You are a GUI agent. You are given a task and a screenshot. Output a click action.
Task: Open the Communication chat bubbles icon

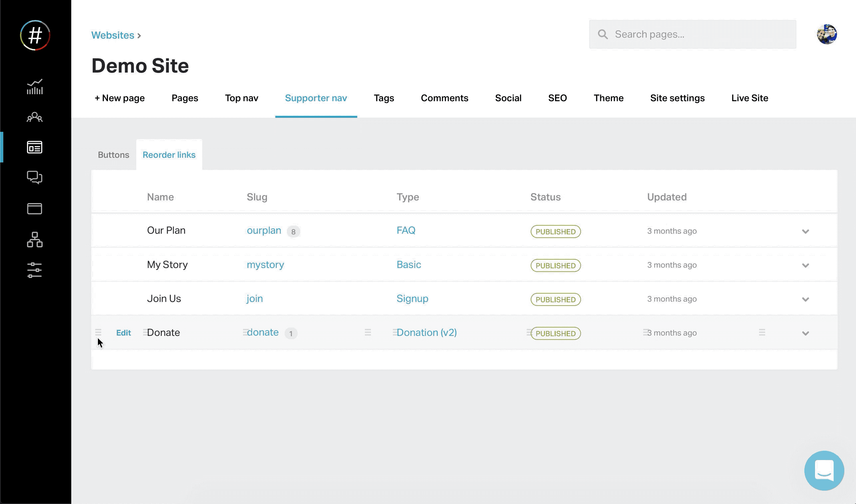pyautogui.click(x=35, y=177)
